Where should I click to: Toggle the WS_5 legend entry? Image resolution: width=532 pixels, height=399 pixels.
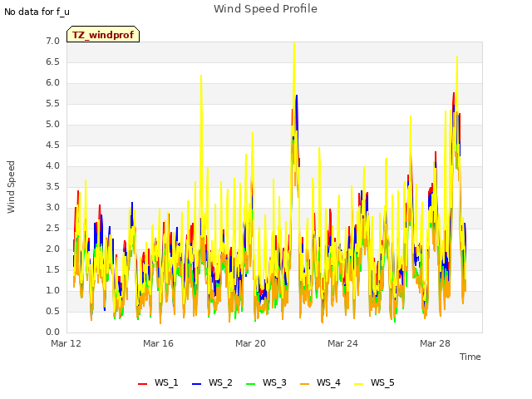pyautogui.click(x=374, y=382)
